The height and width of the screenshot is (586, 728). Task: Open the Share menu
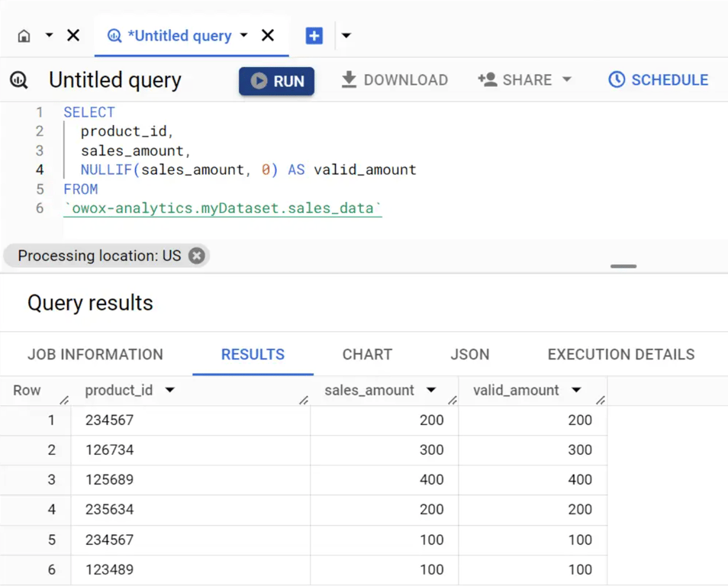click(x=525, y=80)
